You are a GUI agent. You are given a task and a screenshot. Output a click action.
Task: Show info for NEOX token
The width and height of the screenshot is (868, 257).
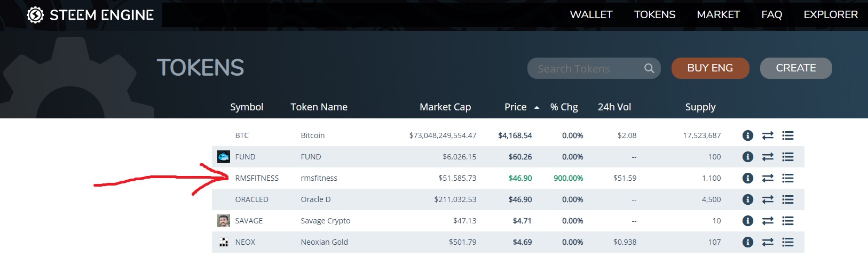748,242
